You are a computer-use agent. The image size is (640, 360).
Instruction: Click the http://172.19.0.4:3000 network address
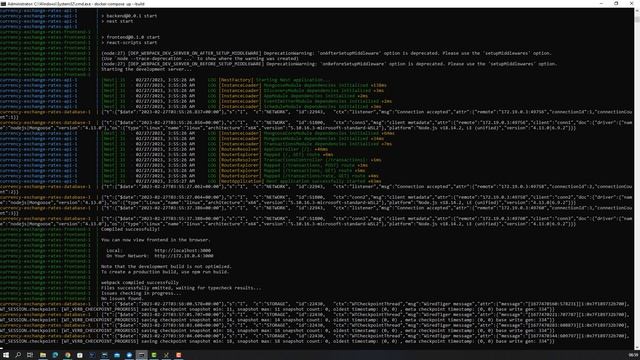coord(184,256)
